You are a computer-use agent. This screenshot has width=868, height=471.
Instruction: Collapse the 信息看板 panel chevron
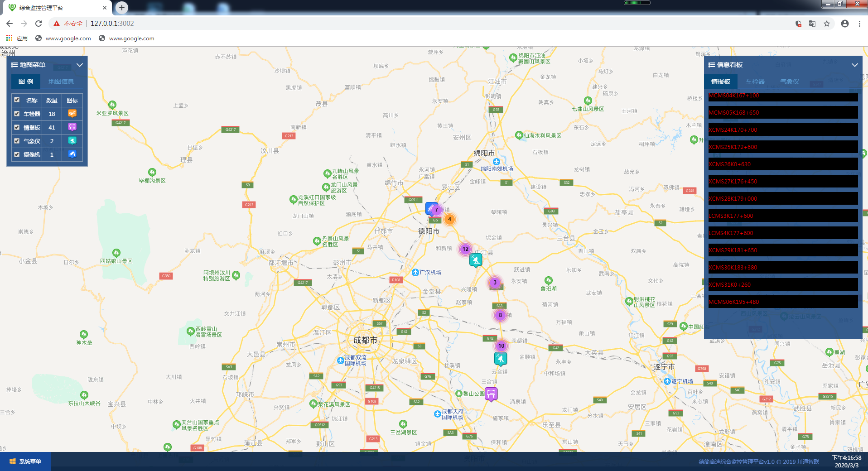(855, 65)
